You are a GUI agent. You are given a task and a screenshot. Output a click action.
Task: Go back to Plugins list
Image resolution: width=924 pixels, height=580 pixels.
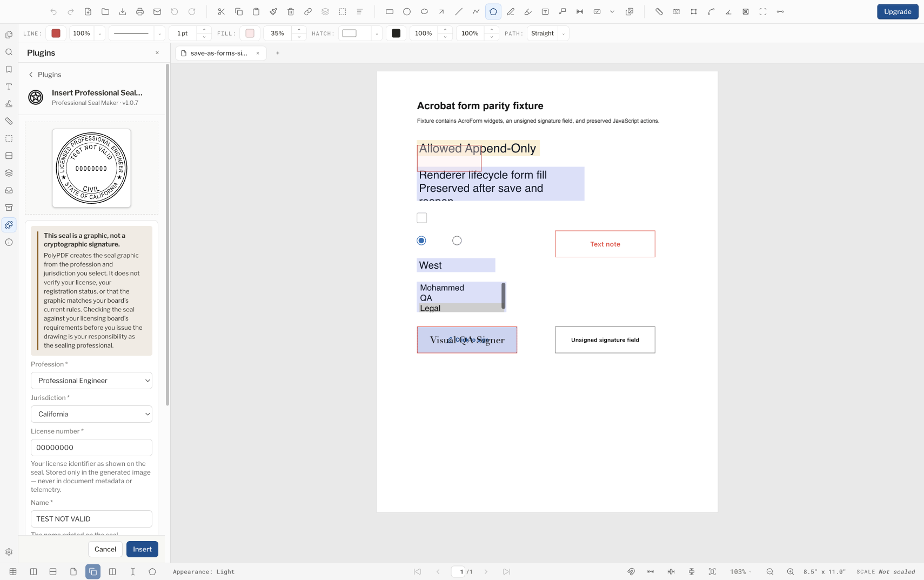pos(45,75)
